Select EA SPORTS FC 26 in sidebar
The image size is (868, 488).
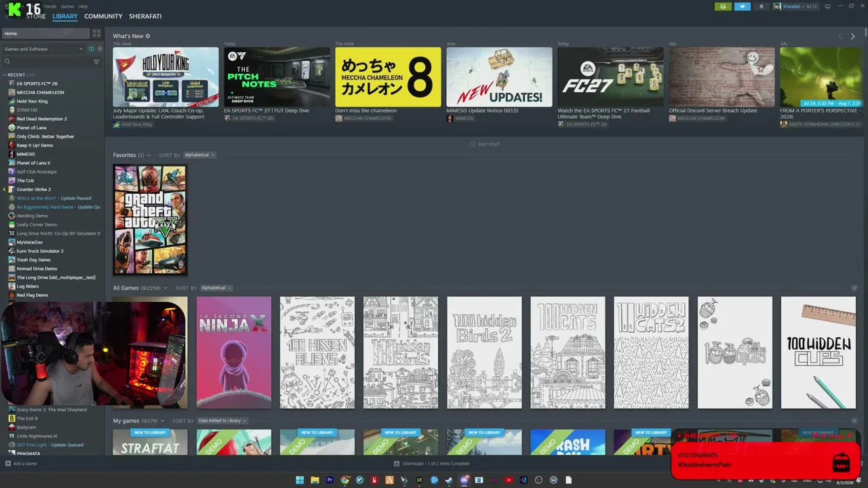(x=37, y=83)
